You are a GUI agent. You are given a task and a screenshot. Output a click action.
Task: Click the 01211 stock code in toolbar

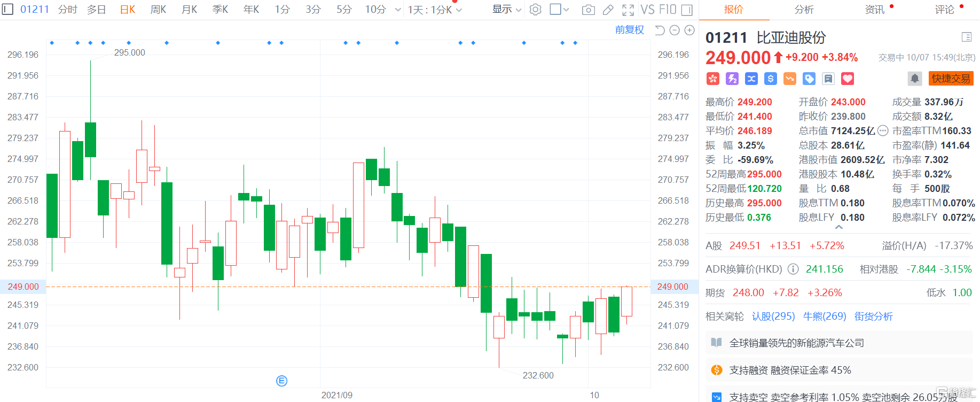click(x=35, y=10)
